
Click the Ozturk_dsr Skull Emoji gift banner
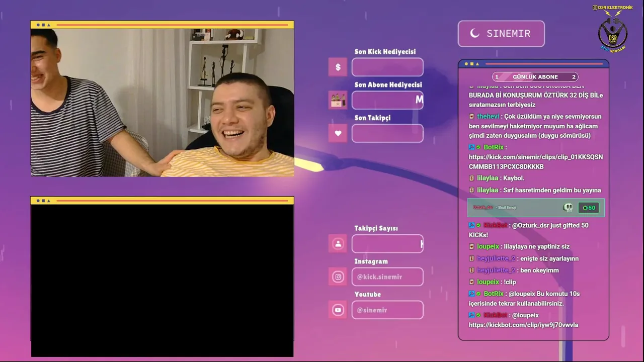pos(535,208)
